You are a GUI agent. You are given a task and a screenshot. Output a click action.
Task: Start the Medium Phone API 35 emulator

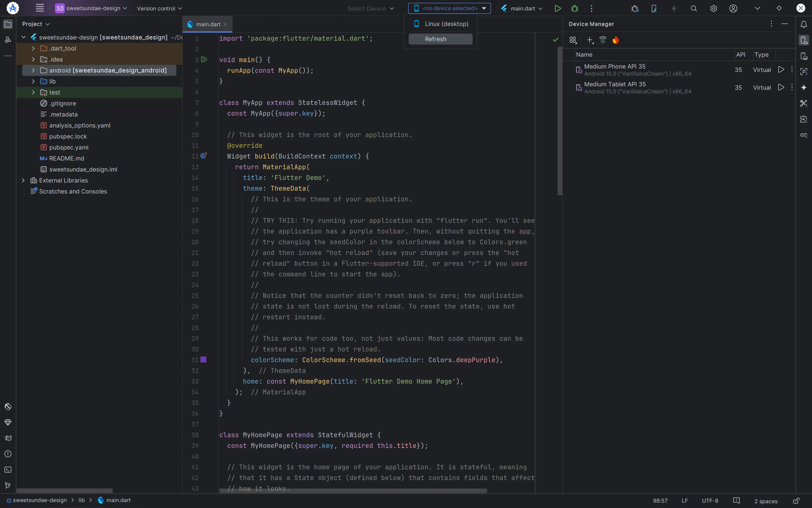tap(781, 70)
